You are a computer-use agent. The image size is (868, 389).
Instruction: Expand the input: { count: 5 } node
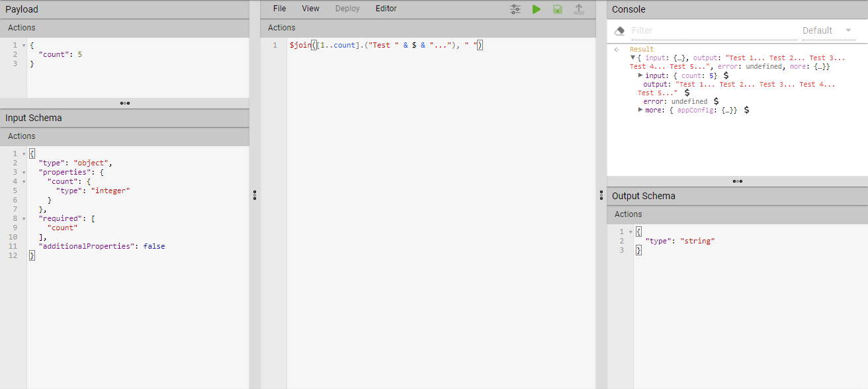(x=640, y=75)
